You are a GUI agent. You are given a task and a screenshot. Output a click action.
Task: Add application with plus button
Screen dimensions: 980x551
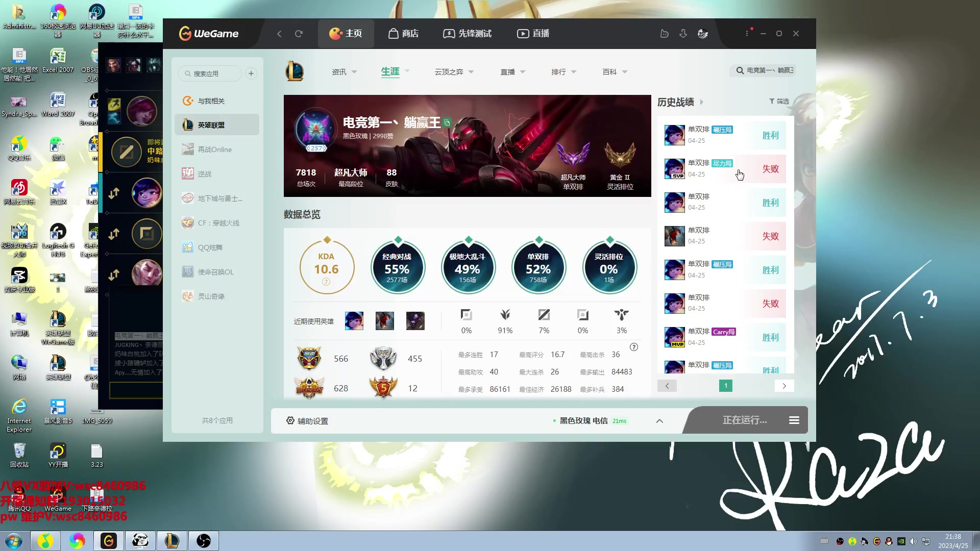click(x=251, y=73)
